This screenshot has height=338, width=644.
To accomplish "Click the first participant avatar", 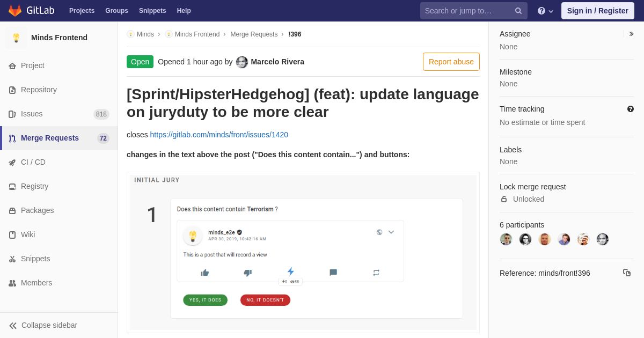I will [506, 239].
